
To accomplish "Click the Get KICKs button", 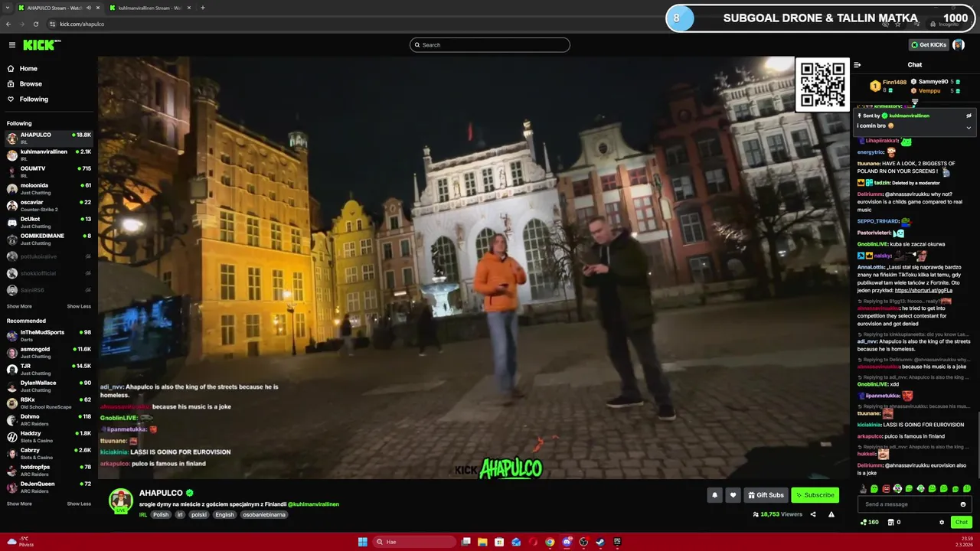I will [x=929, y=45].
